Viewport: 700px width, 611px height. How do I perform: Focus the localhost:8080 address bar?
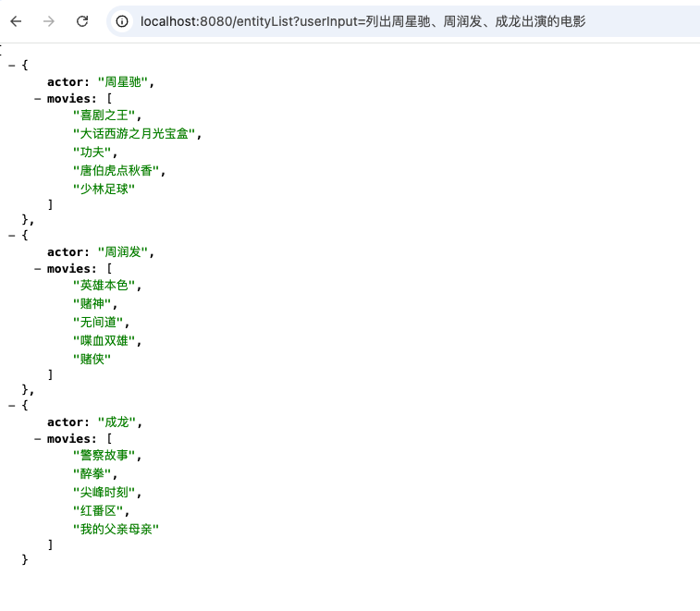point(370,21)
